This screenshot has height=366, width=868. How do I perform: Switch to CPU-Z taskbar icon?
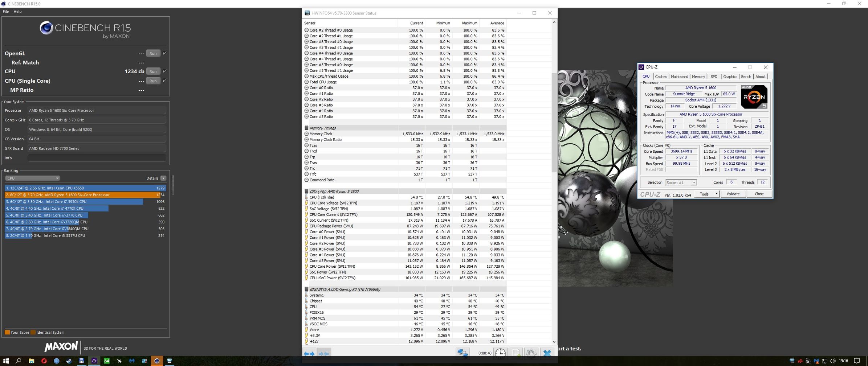(94, 361)
